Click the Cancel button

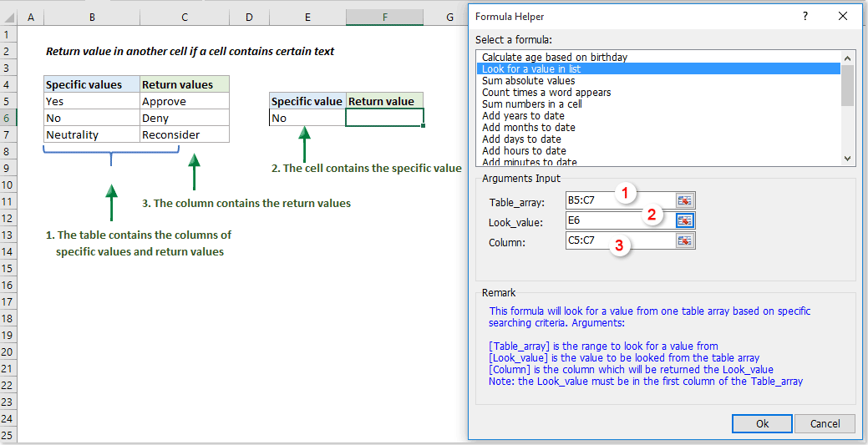coord(825,423)
